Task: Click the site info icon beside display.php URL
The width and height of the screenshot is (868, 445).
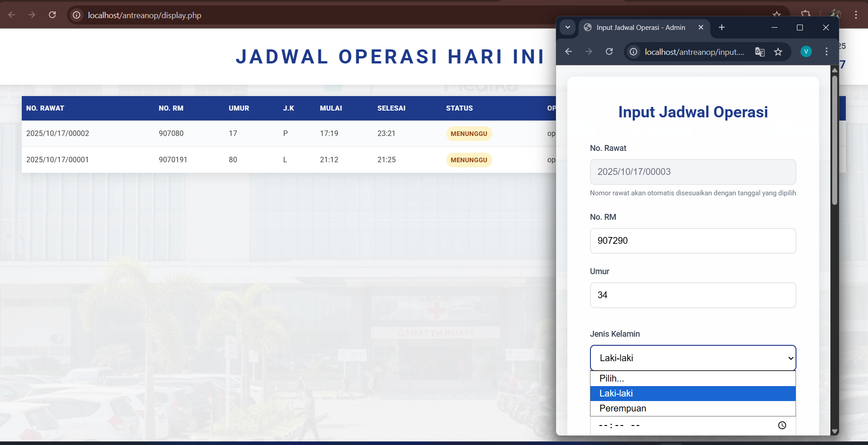Action: point(77,15)
